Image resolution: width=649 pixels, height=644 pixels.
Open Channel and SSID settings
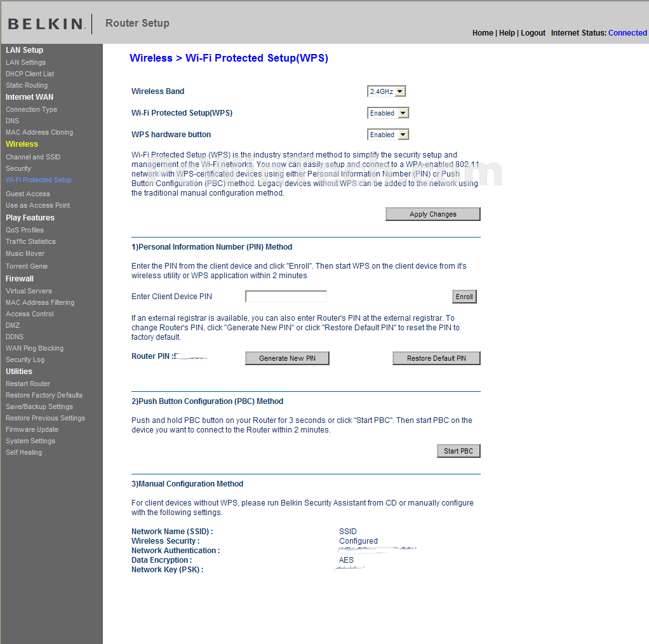tap(33, 158)
